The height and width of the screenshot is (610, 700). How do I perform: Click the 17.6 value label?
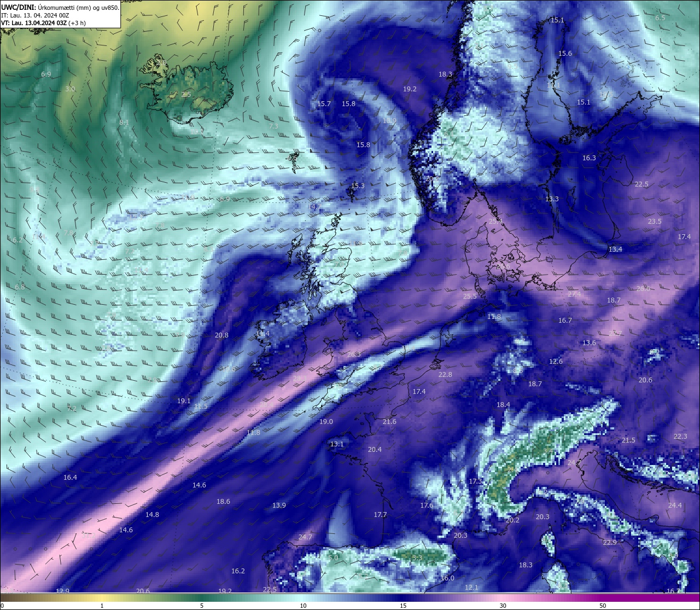427,506
